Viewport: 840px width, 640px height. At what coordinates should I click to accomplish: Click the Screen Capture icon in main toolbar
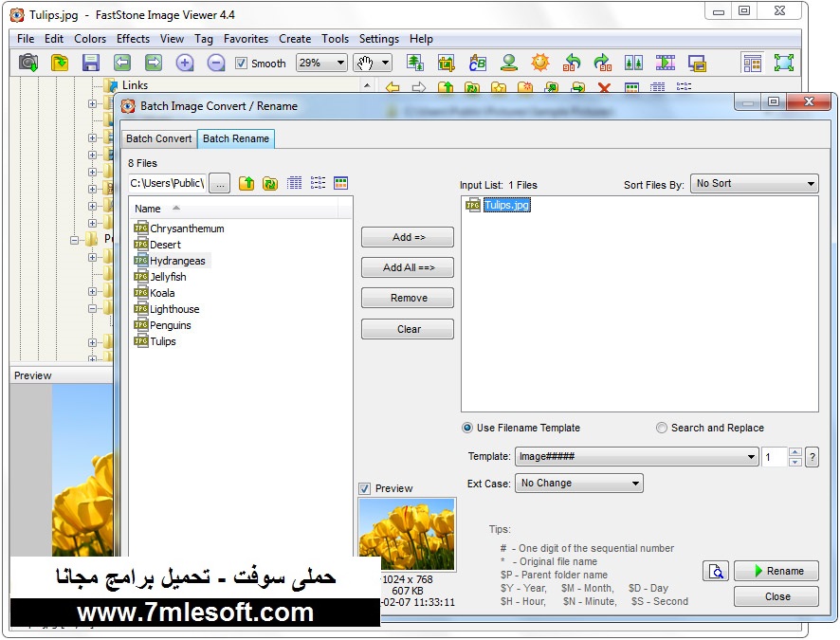click(x=697, y=63)
